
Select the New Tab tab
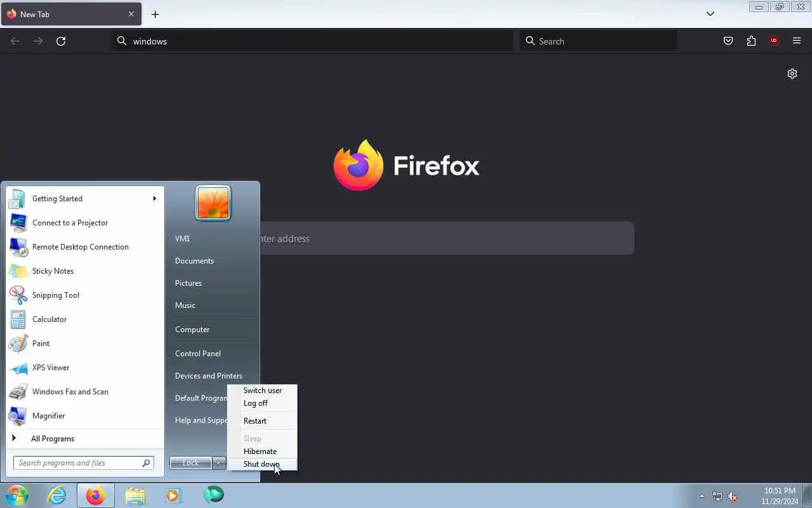pos(70,14)
